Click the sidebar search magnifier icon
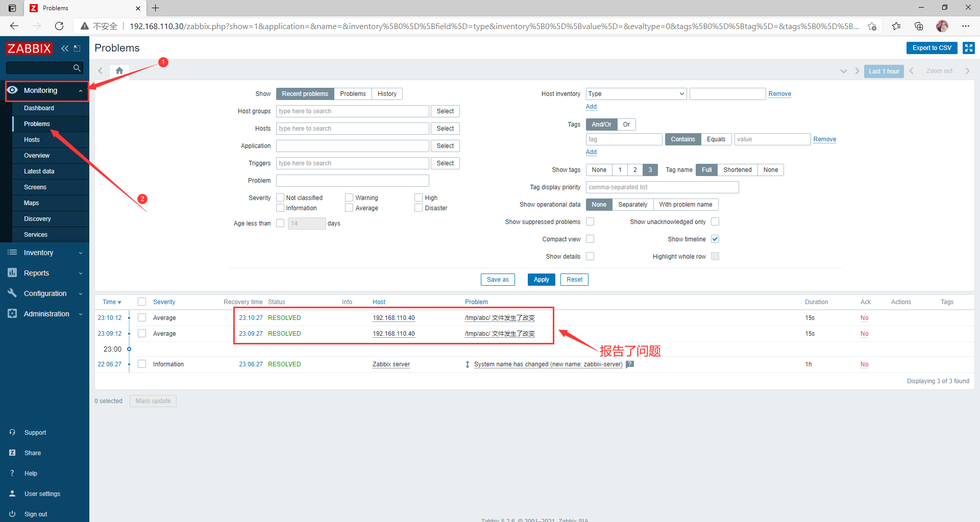 tap(77, 68)
